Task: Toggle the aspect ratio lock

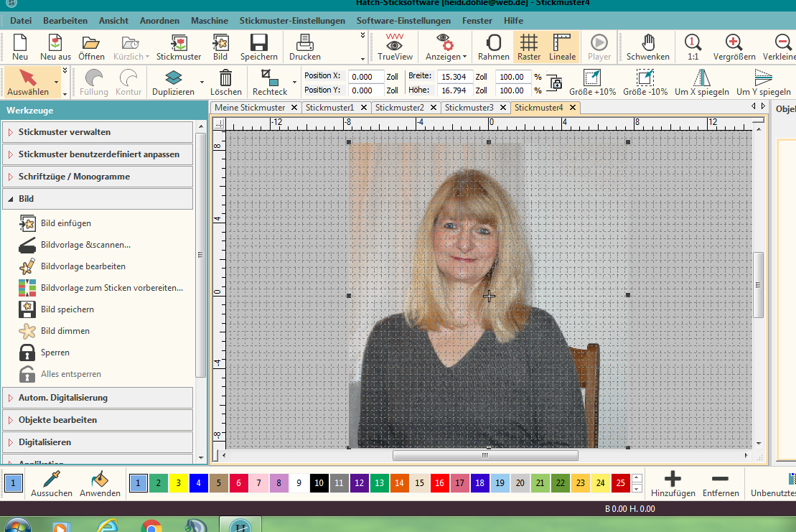Action: click(556, 83)
